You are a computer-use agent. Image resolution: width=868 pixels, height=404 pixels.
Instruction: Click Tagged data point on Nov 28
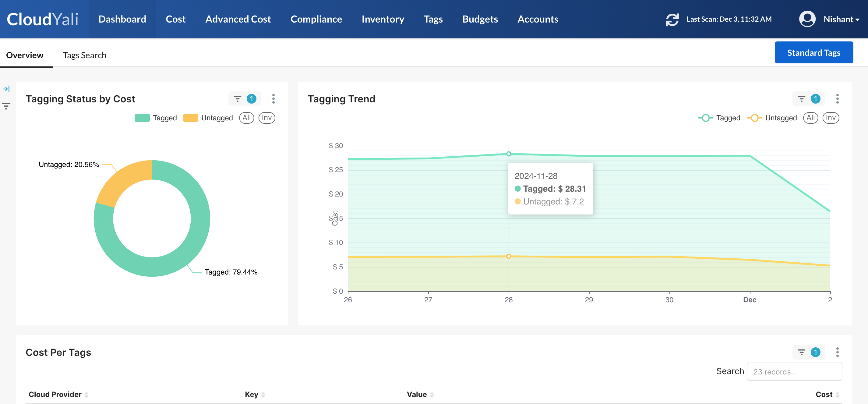pyautogui.click(x=509, y=154)
